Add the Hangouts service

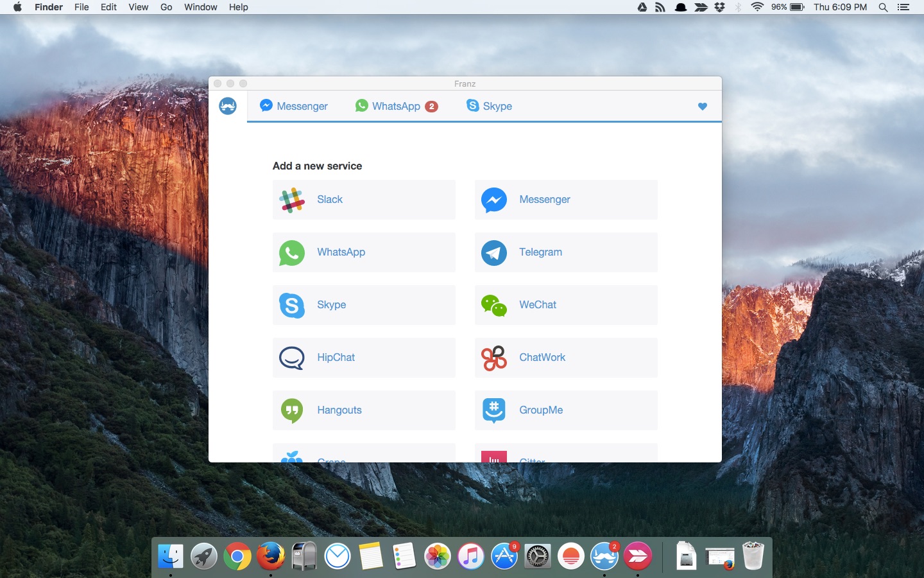coord(364,410)
